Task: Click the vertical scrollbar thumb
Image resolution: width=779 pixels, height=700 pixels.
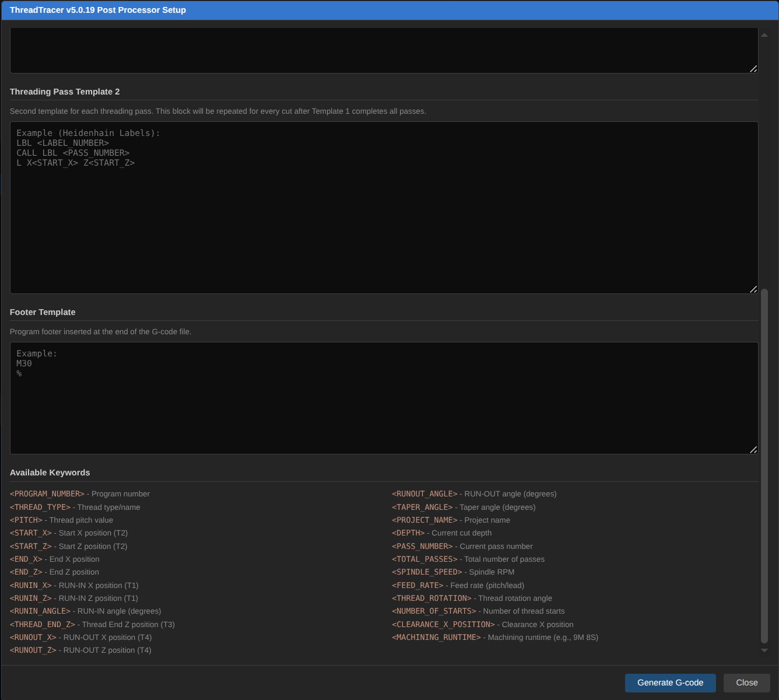Action: pyautogui.click(x=764, y=466)
